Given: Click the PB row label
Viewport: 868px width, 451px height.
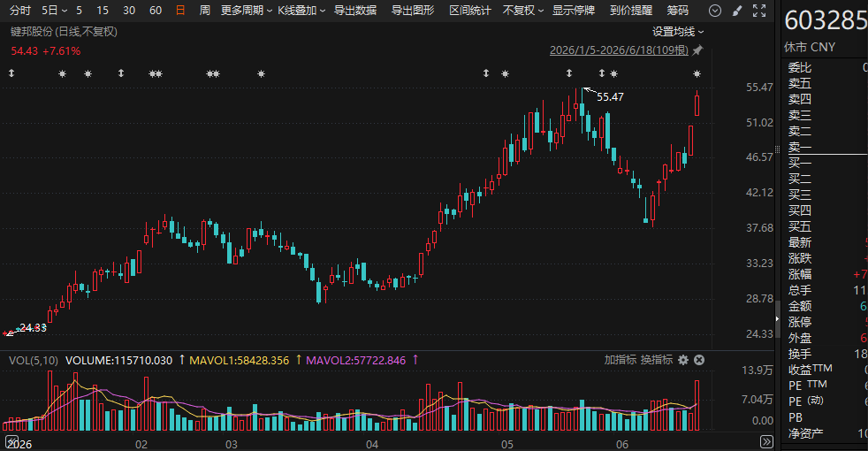Looking at the screenshot, I should coord(796,417).
